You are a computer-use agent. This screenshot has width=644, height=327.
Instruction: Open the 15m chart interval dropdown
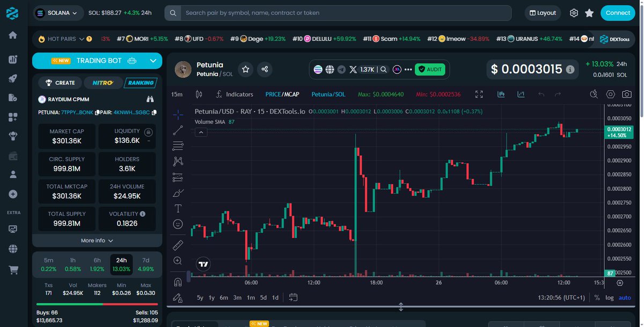point(177,94)
